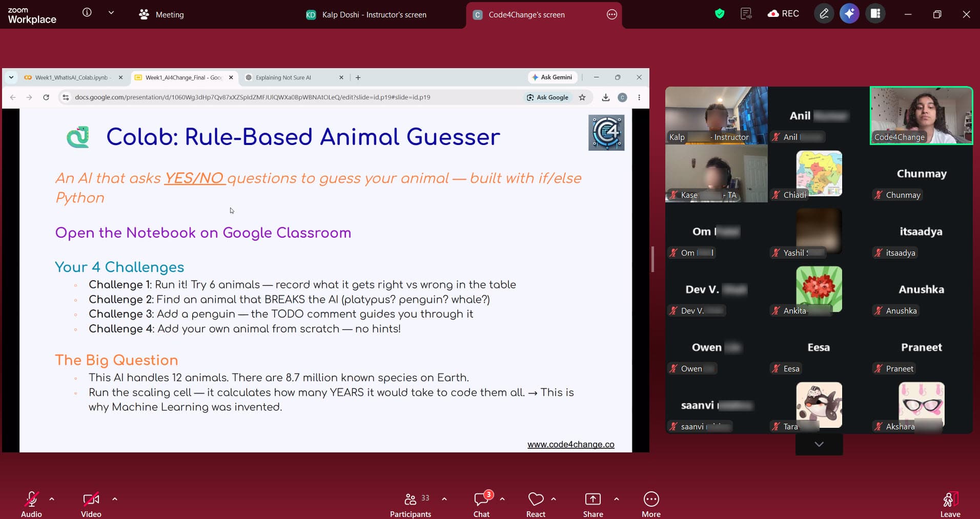
Task: Go back in the browser
Action: (13, 97)
